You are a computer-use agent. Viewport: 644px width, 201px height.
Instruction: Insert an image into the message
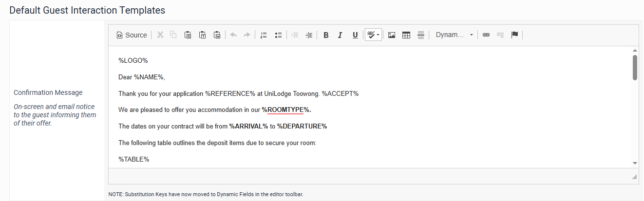(391, 35)
